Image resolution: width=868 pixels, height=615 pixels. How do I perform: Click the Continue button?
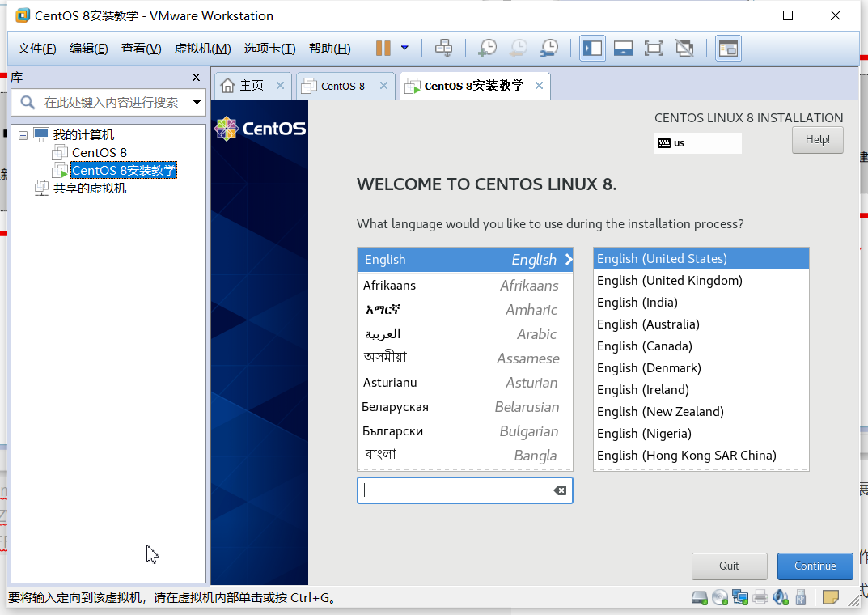tap(815, 566)
